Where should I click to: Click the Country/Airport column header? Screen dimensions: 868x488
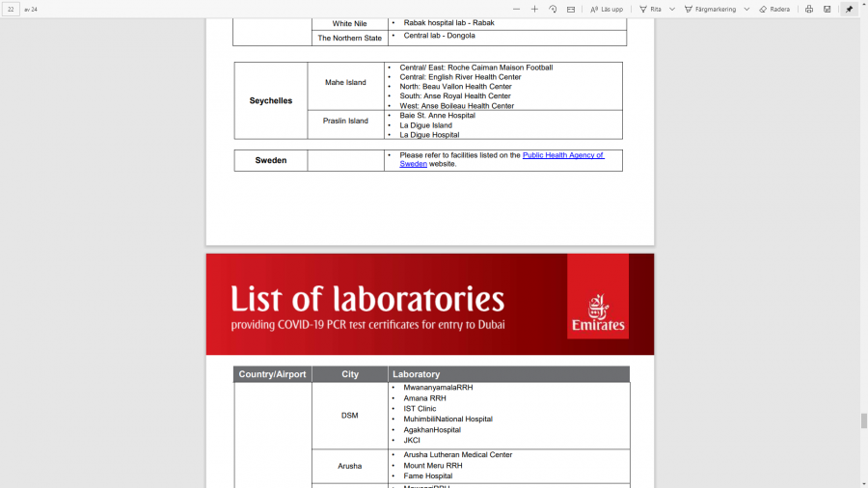(272, 374)
